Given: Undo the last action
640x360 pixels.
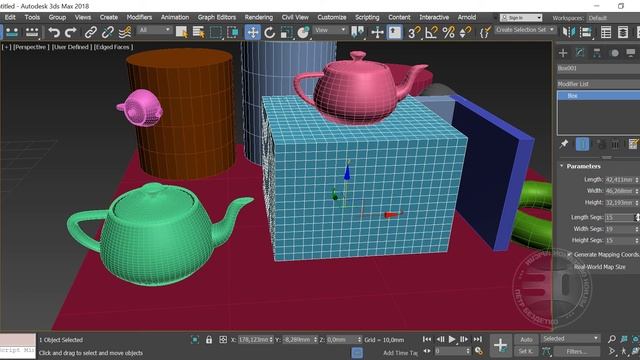Looking at the screenshot, I should 54,32.
